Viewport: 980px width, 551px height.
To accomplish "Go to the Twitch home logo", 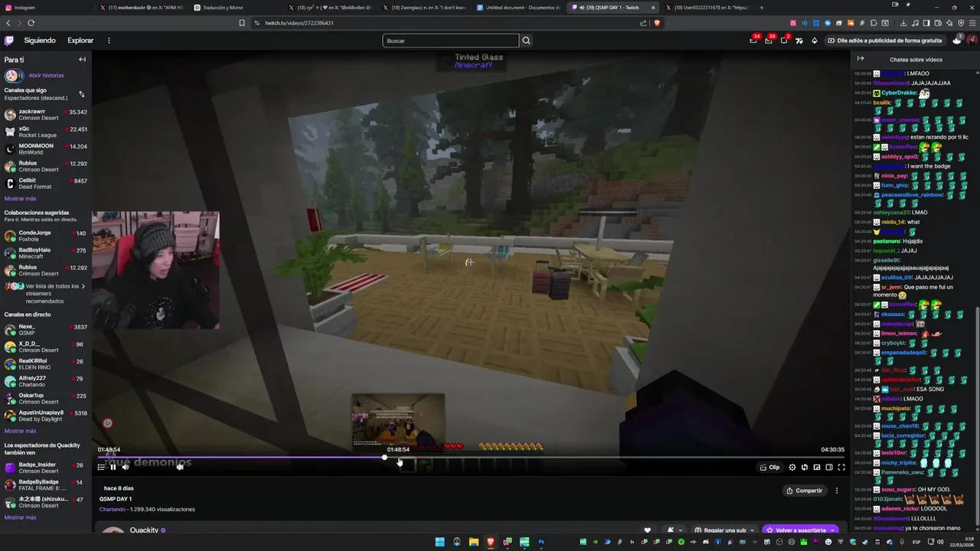I will (9, 40).
